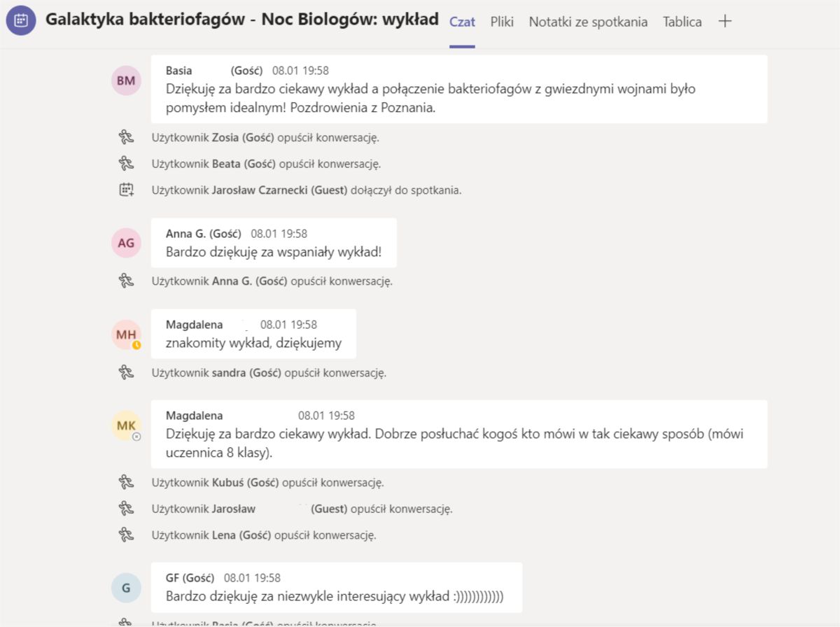The image size is (840, 627).
Task: Click the message 'znakomity wykład, dziękujemy'
Action: pyautogui.click(x=253, y=343)
